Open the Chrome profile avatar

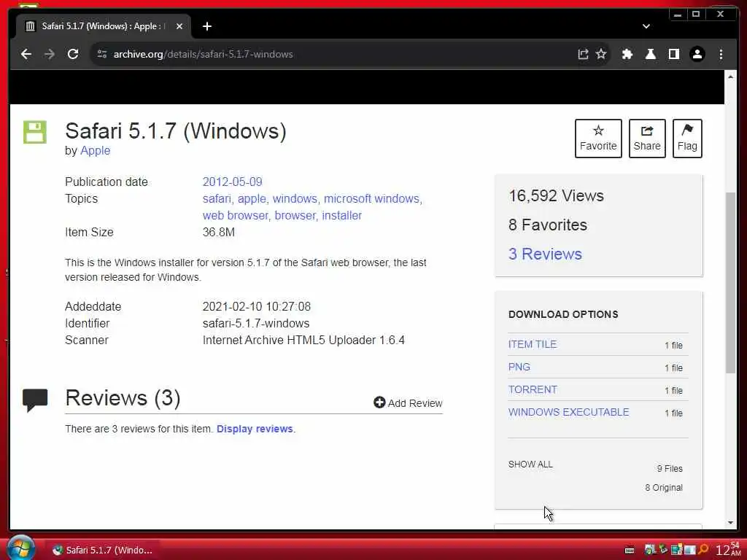[697, 54]
